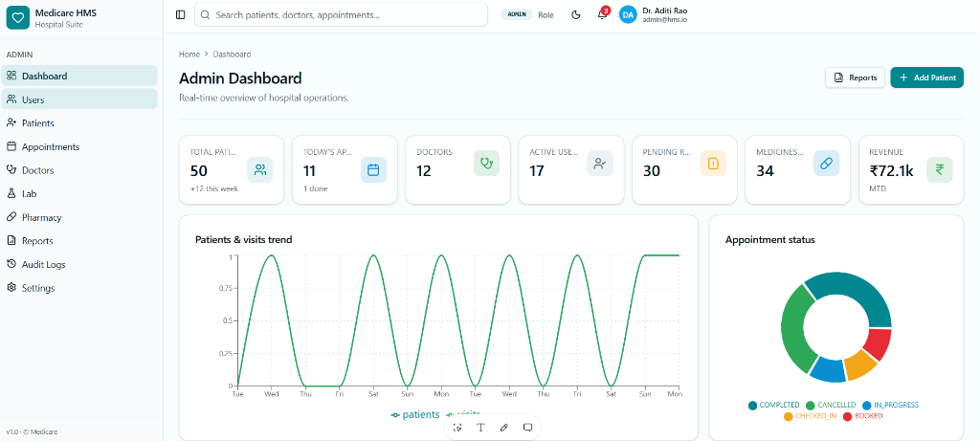Open Audit Logs in the sidebar

(79, 264)
